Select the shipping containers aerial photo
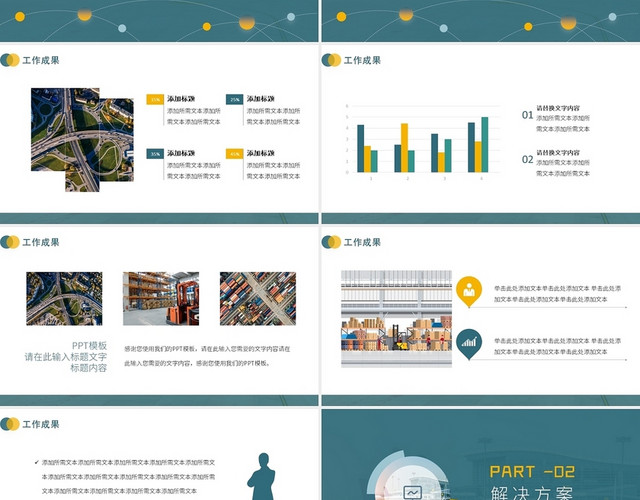This screenshot has height=500, width=640. [258, 298]
